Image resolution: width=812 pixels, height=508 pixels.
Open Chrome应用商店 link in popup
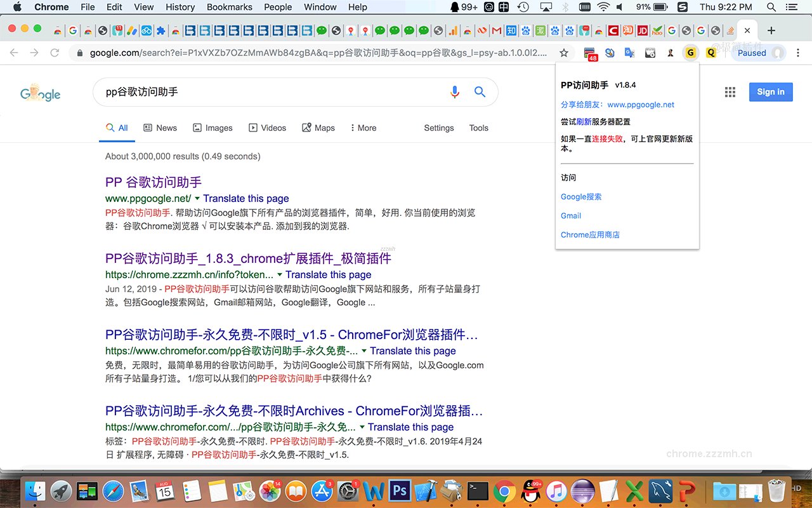590,235
